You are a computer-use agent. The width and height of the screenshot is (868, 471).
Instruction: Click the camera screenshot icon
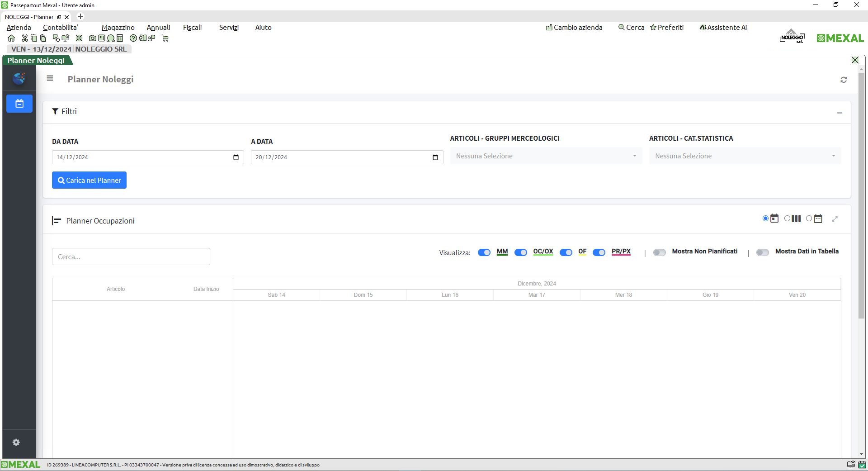[x=93, y=38]
